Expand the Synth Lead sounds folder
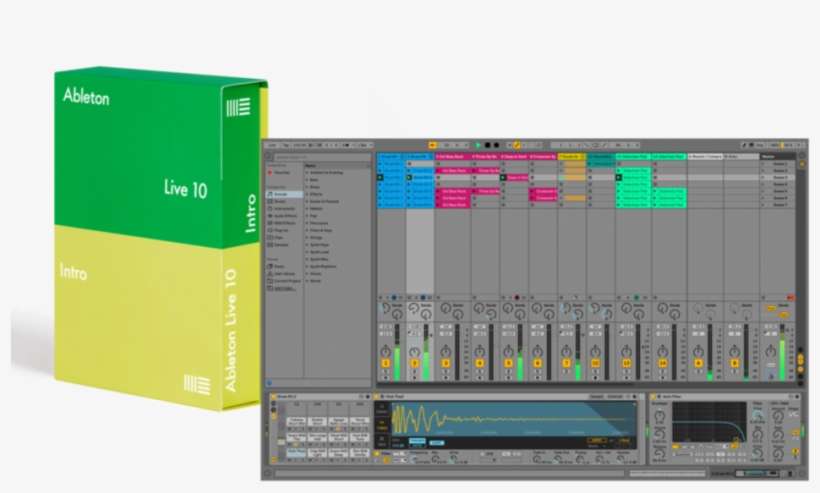This screenshot has height=493, width=820. [308, 252]
